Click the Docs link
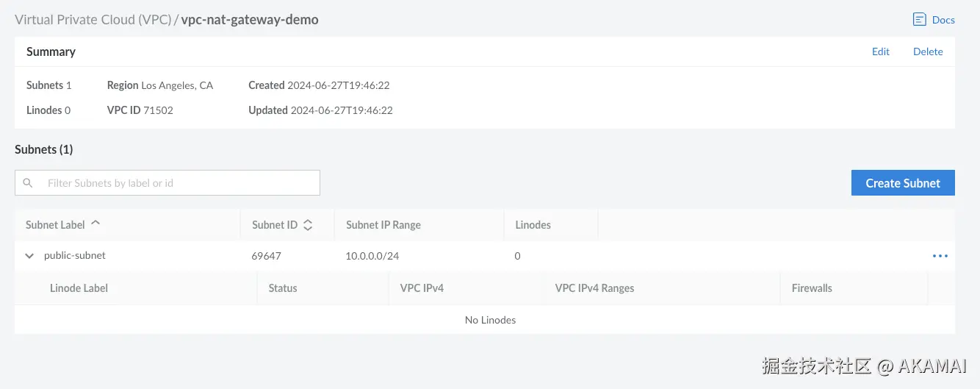The image size is (980, 389). point(943,20)
